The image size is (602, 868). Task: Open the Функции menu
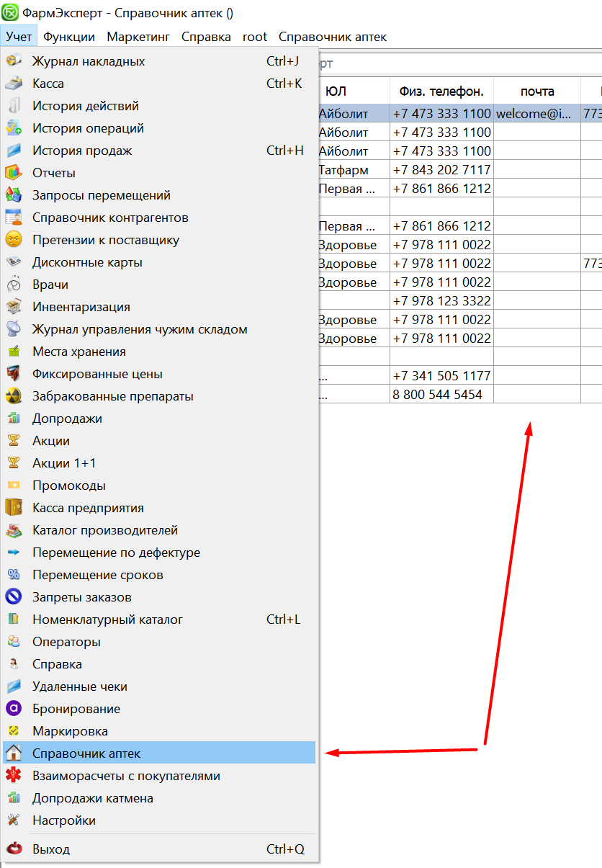[x=68, y=37]
